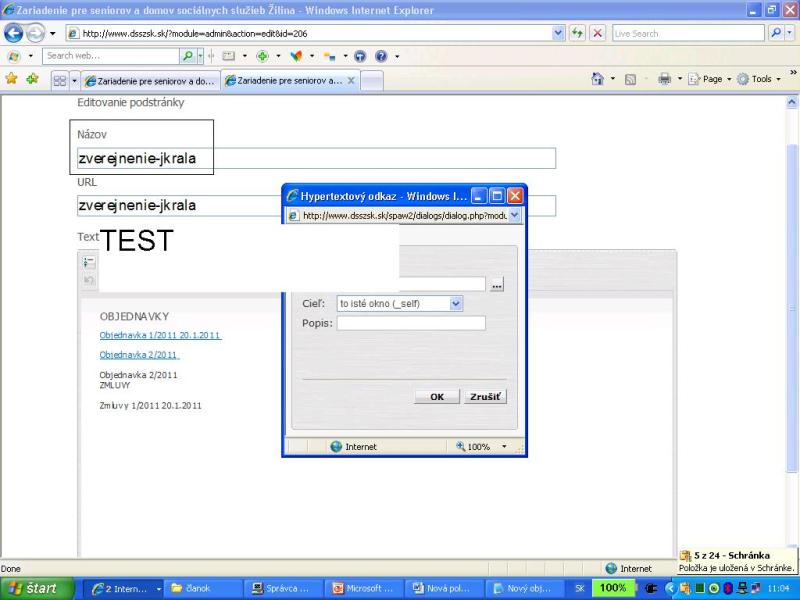Click the browser Back arrow button
The image size is (800, 600).
click(x=13, y=33)
